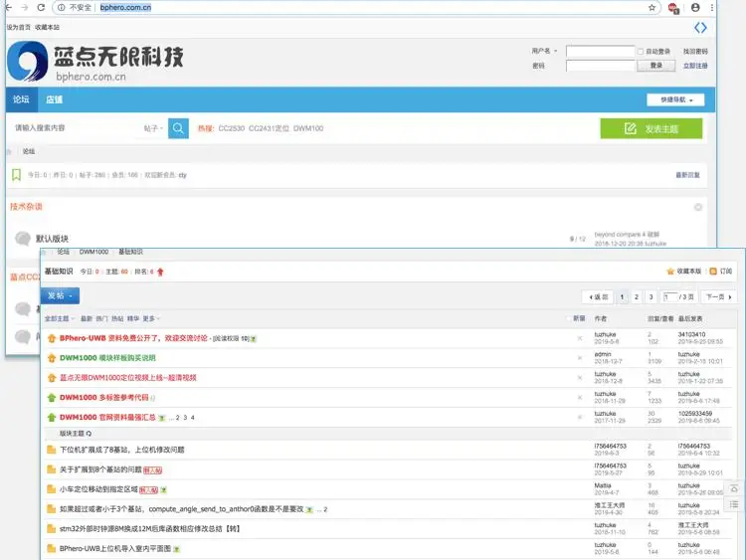Select the 精华 filter tab

[133, 318]
